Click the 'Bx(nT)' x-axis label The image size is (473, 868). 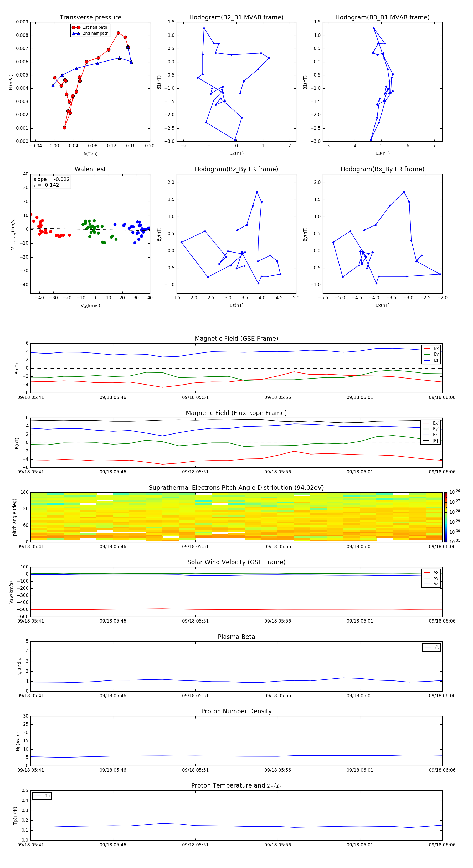point(382,305)
